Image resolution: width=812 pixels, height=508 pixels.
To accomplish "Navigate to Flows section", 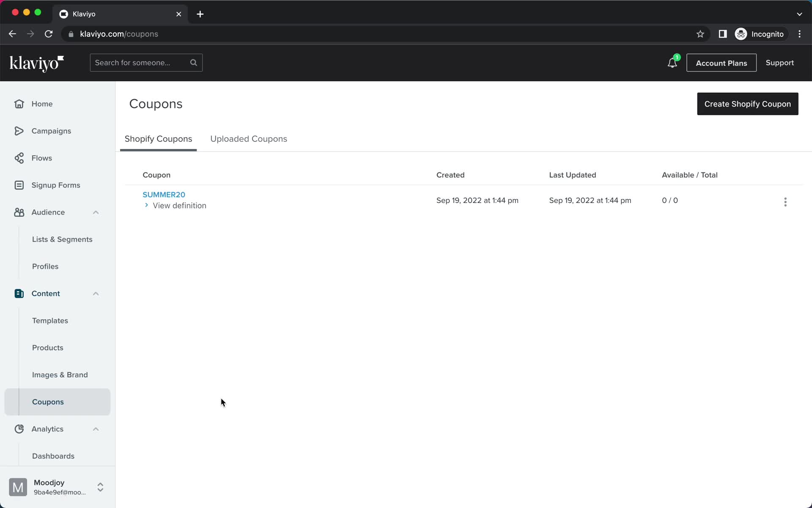I will [x=42, y=158].
